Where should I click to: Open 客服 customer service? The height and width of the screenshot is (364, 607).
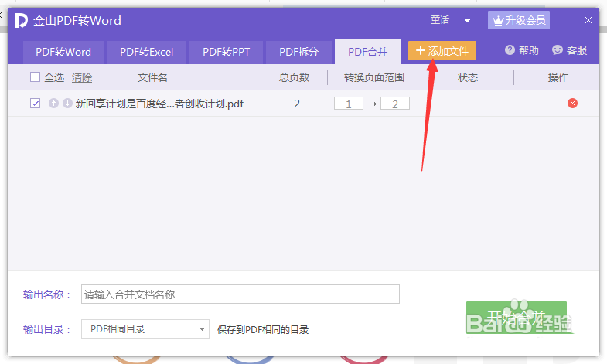point(569,50)
